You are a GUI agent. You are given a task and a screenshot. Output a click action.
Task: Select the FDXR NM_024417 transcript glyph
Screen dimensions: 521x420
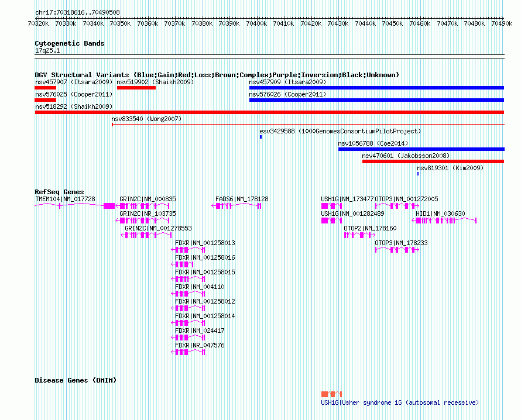point(188,338)
